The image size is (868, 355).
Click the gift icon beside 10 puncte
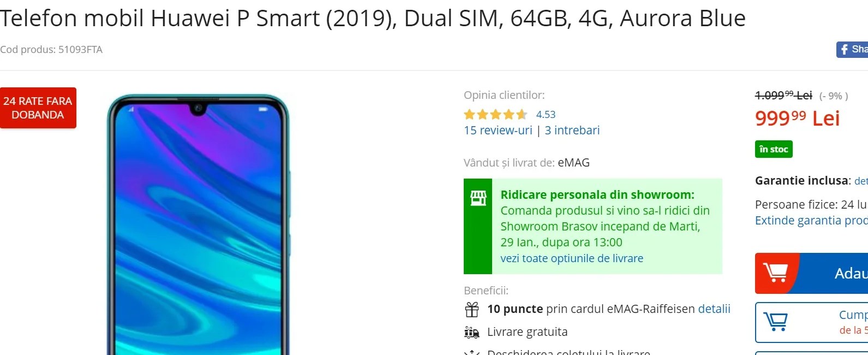[x=472, y=310]
